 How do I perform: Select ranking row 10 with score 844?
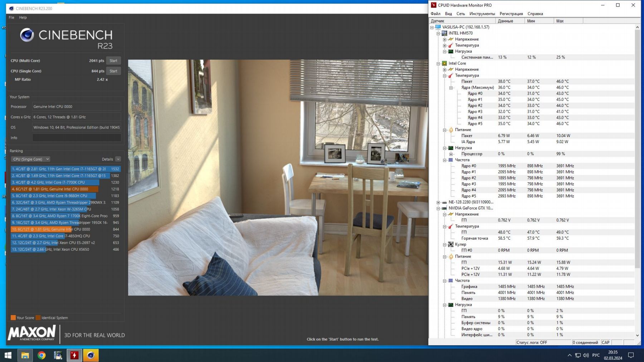[65, 229]
